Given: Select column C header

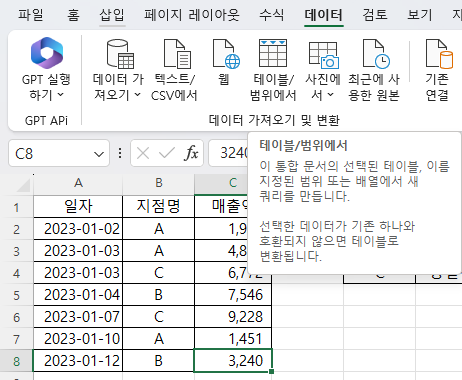Looking at the screenshot, I should point(222,184).
